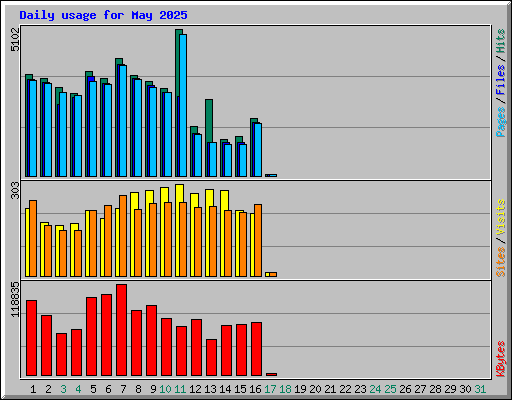Screen dimensions: 512x400
Task: Click day 20 on the x-axis
Action: pyautogui.click(x=315, y=389)
